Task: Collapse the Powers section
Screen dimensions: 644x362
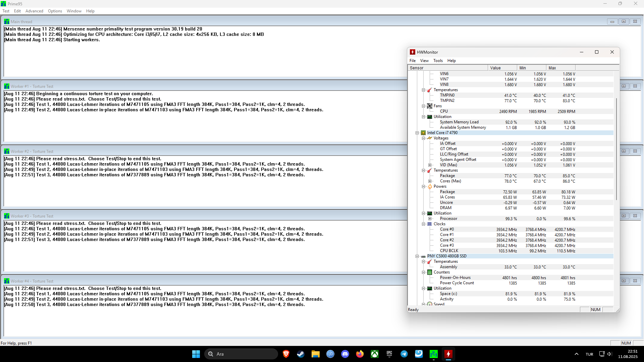Action: [424, 187]
